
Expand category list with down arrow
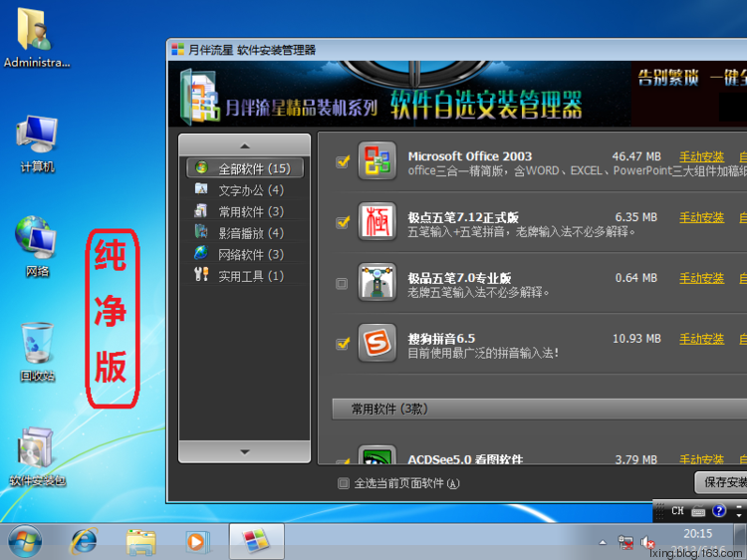point(244,451)
